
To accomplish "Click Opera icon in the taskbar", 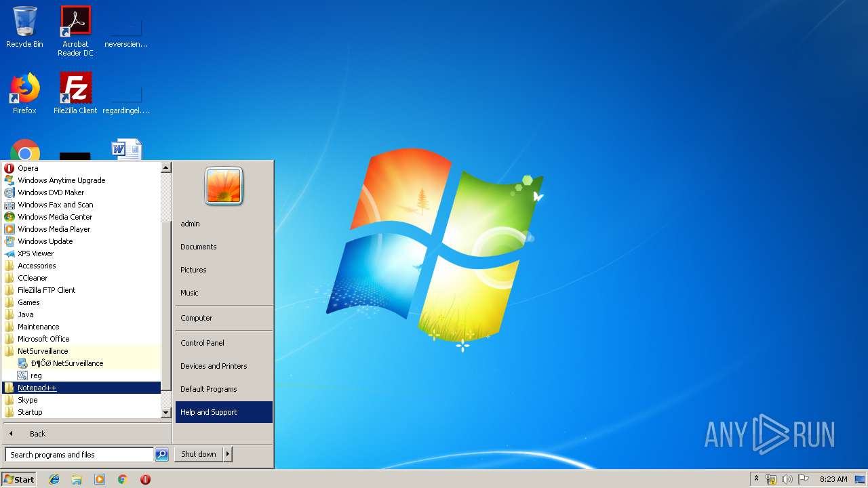I will tap(145, 479).
